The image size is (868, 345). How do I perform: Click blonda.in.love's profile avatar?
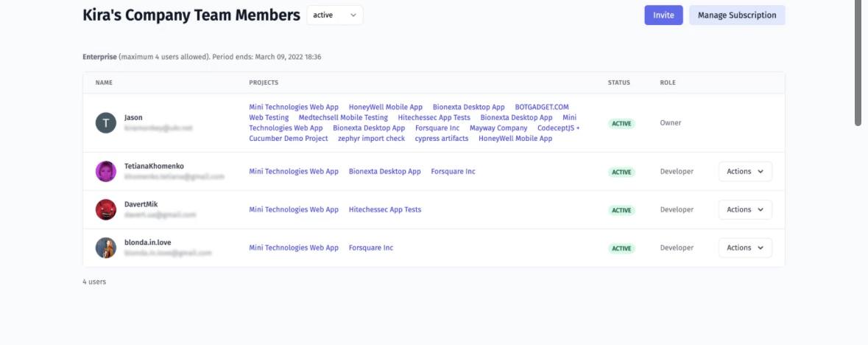106,248
